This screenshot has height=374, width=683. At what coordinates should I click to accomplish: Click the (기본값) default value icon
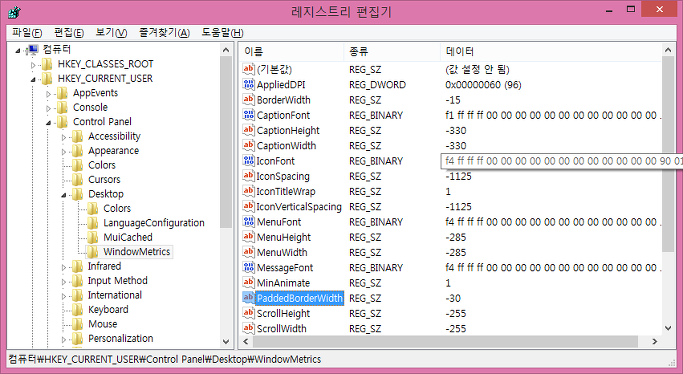(248, 69)
